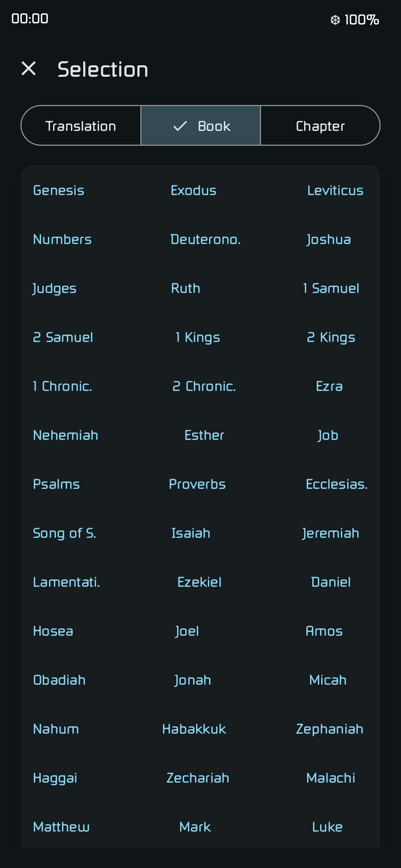Select the book Jonah
This screenshot has height=868, width=401.
[193, 680]
